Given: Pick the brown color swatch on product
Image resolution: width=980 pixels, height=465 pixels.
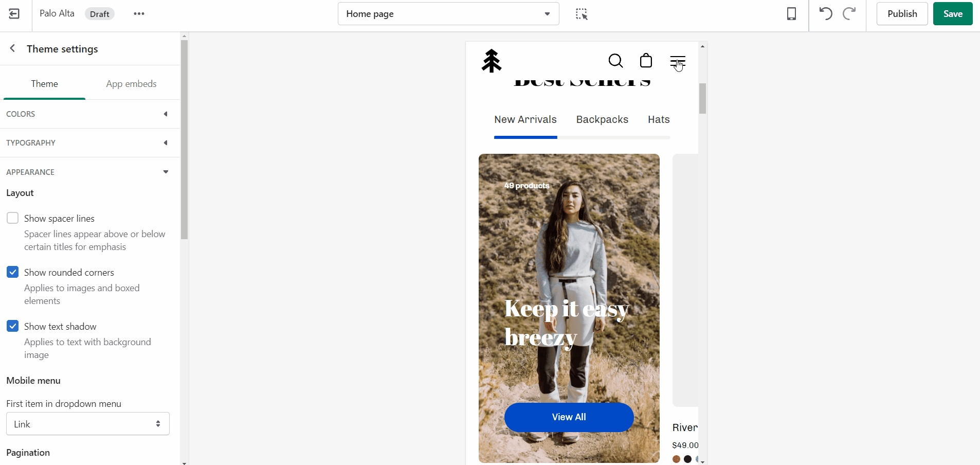Looking at the screenshot, I should coord(676,459).
